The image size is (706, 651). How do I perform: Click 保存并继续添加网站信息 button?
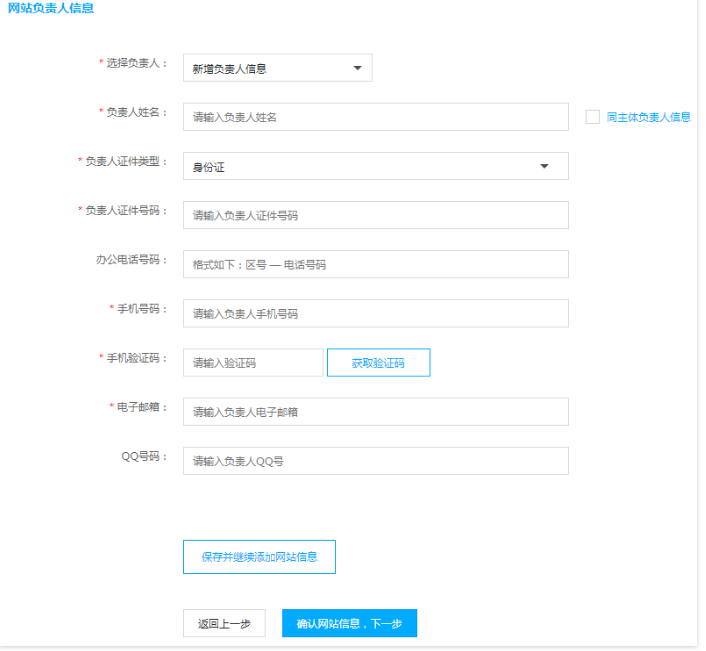click(259, 557)
